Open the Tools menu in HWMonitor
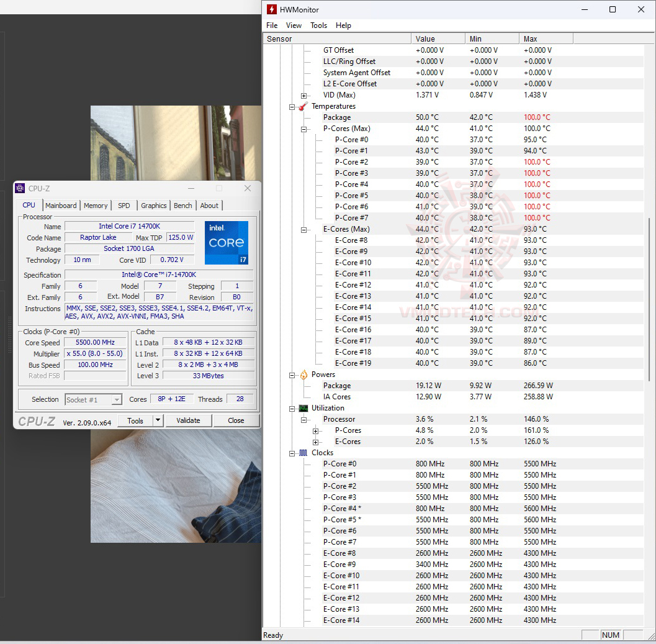 point(318,25)
